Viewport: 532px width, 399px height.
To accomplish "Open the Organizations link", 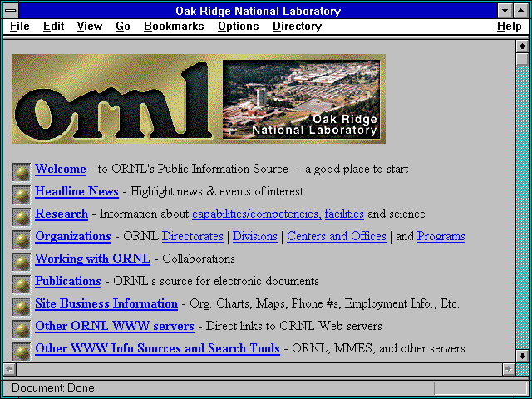I will [x=73, y=236].
